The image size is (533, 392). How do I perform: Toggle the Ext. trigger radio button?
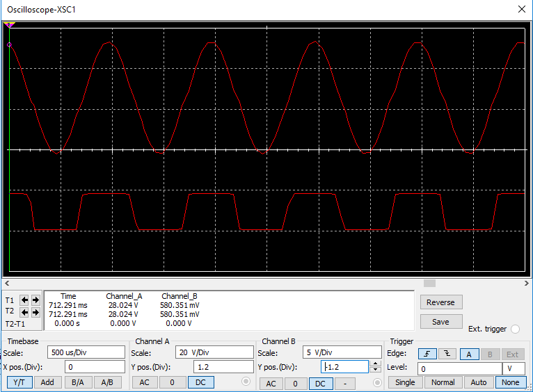pos(515,329)
